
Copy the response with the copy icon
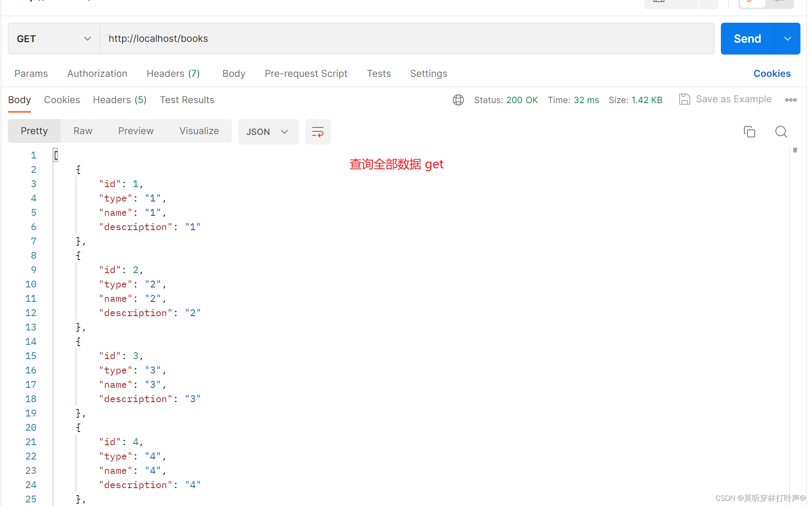coord(750,132)
